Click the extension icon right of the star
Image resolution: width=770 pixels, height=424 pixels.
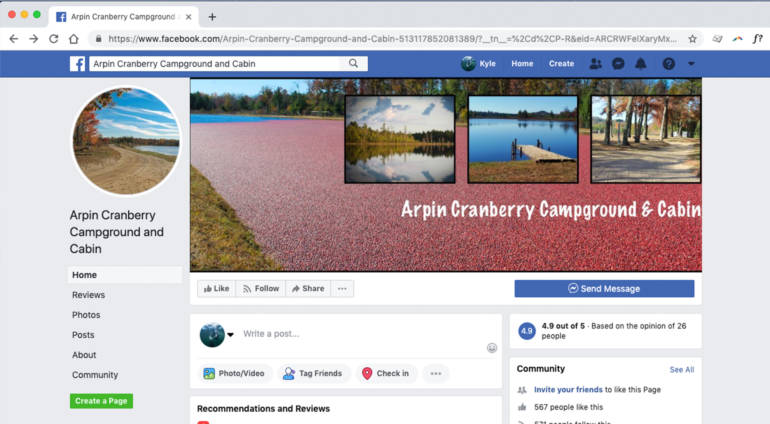(x=717, y=39)
